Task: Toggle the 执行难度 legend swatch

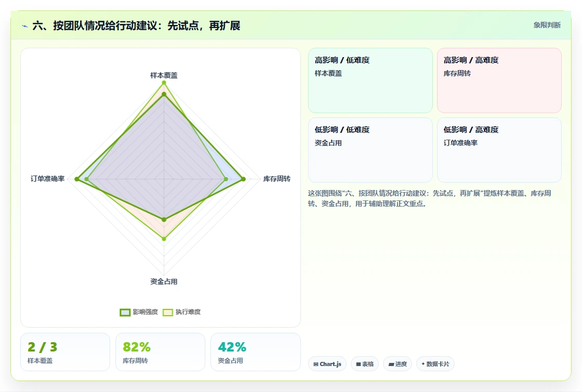Action: tap(168, 312)
